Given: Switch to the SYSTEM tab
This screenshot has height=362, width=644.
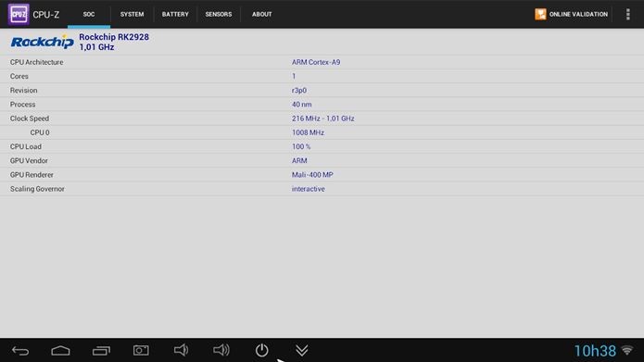Looking at the screenshot, I should (x=132, y=15).
